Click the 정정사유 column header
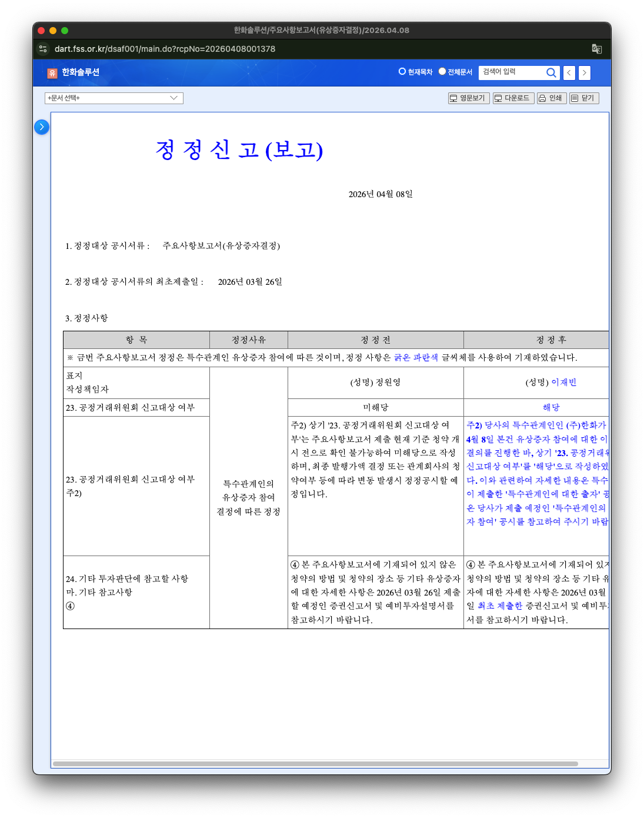The height and width of the screenshot is (818, 644). (249, 340)
